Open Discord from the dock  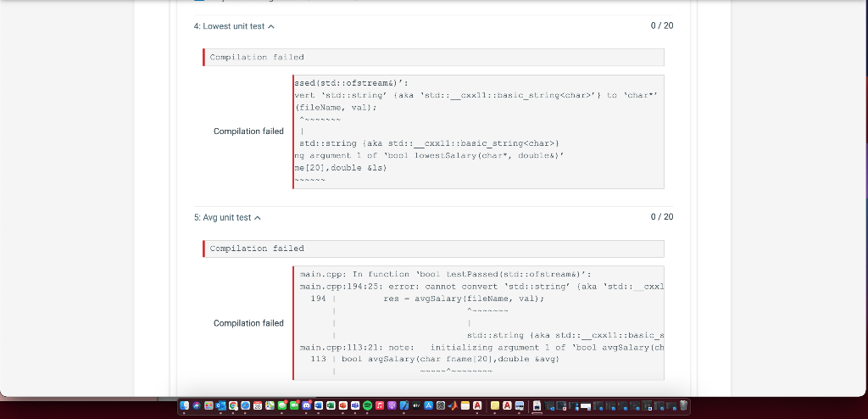tap(306, 405)
